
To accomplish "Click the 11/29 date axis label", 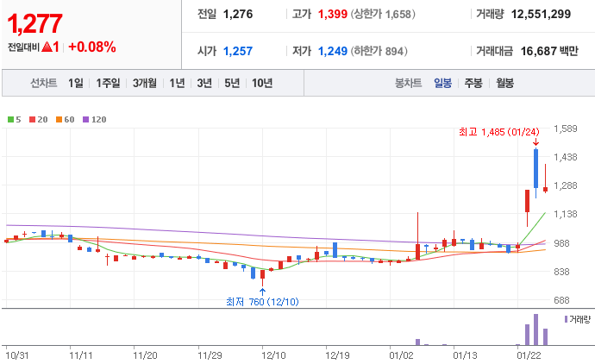I will click(210, 355).
